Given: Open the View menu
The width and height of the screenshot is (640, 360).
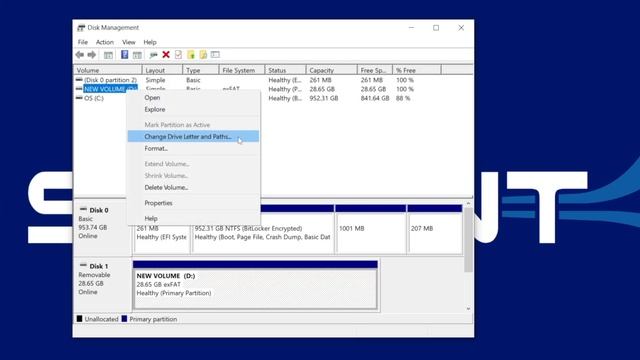Looking at the screenshot, I should coord(129,42).
